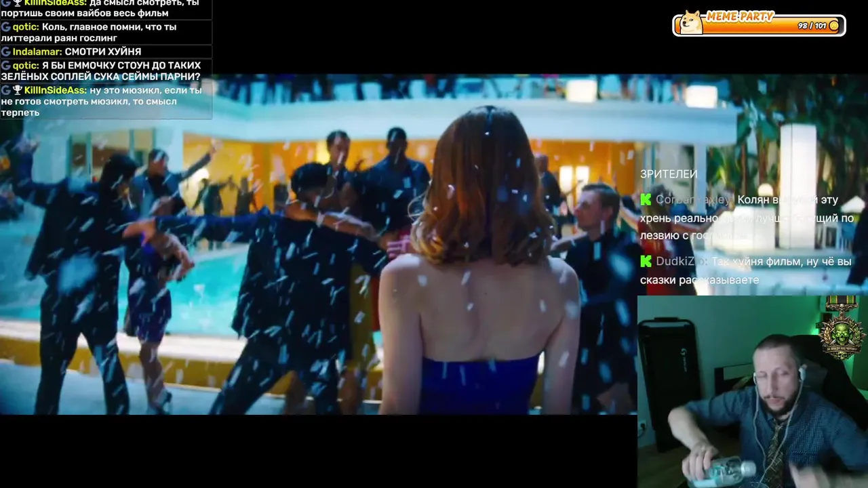Click the streamer webcam feed
Image resolution: width=868 pixels, height=488 pixels.
tap(753, 392)
